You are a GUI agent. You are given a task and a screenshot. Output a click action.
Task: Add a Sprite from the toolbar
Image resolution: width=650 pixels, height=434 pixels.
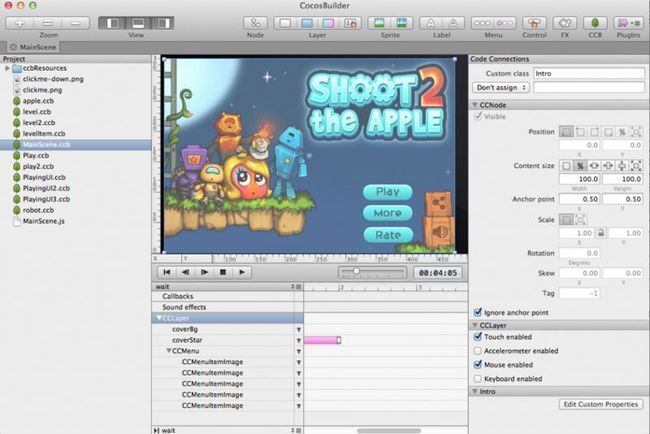click(x=379, y=23)
